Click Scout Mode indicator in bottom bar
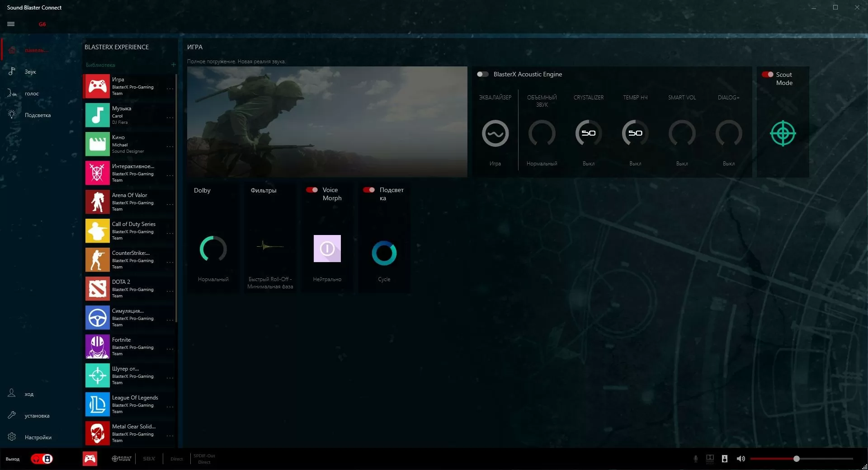This screenshot has height=470, width=868. (x=121, y=459)
